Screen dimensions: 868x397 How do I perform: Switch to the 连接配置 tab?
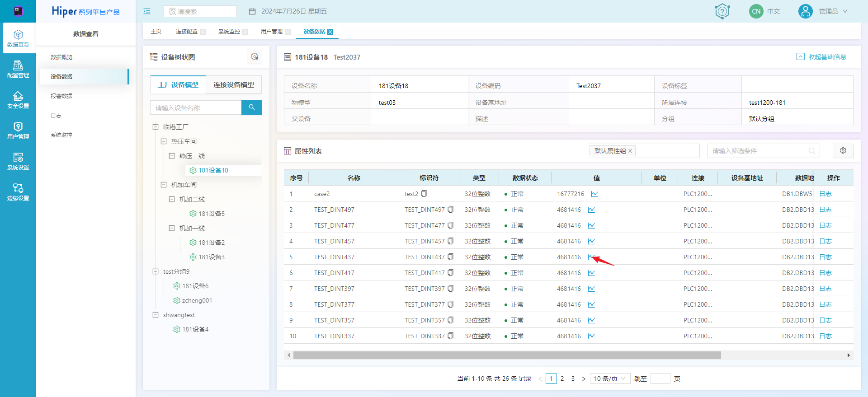(x=187, y=32)
